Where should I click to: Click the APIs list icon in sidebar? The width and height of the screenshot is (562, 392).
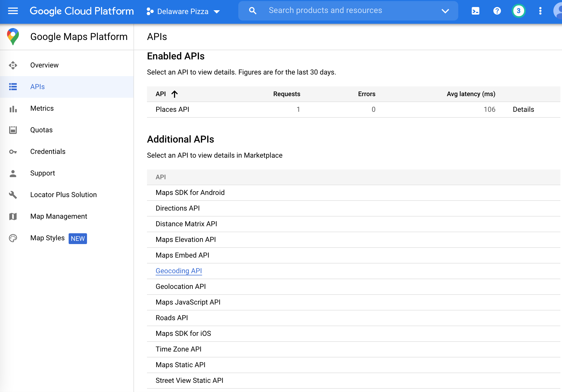coord(13,87)
